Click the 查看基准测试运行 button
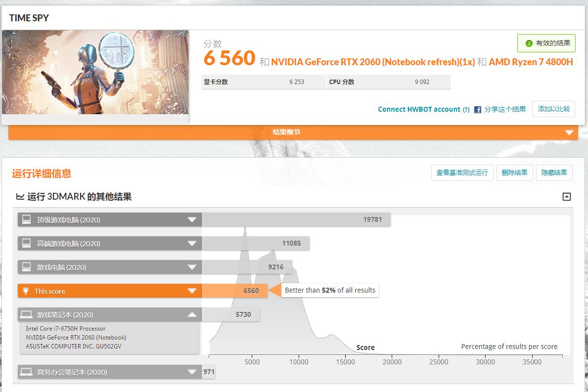Viewport: 588px width, 392px height. 462,173
